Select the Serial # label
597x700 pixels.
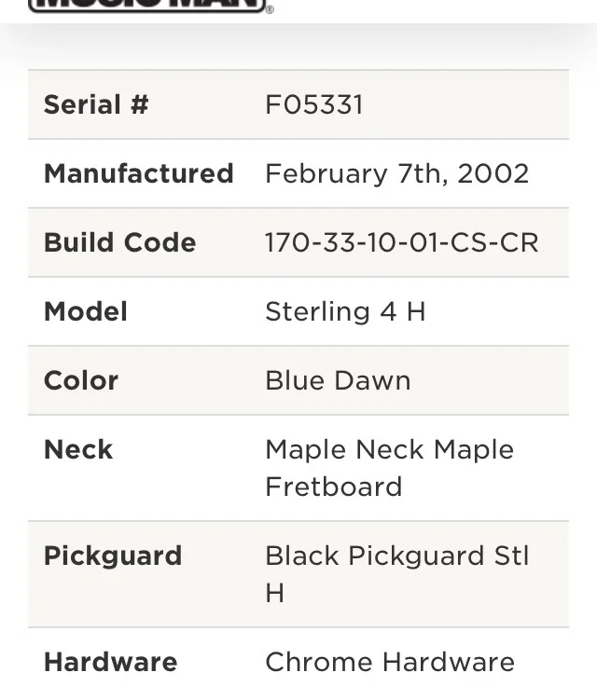(x=96, y=104)
